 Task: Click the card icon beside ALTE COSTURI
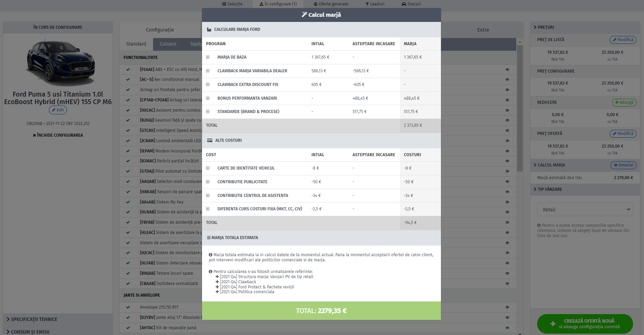210,140
